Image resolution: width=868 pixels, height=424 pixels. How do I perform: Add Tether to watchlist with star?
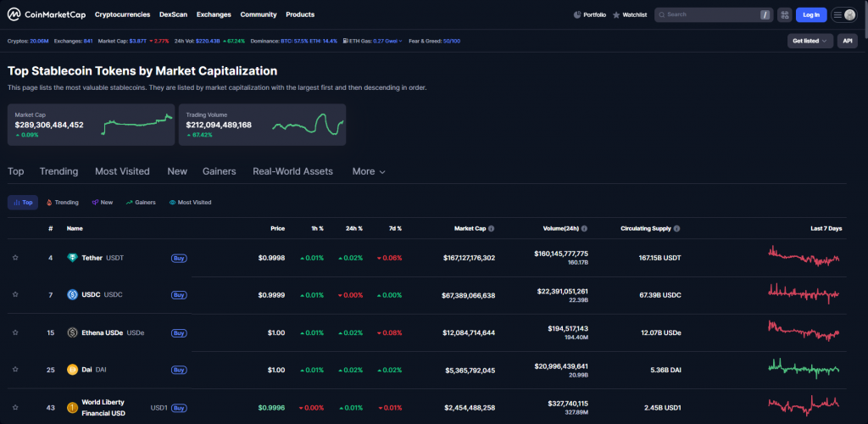(x=15, y=258)
